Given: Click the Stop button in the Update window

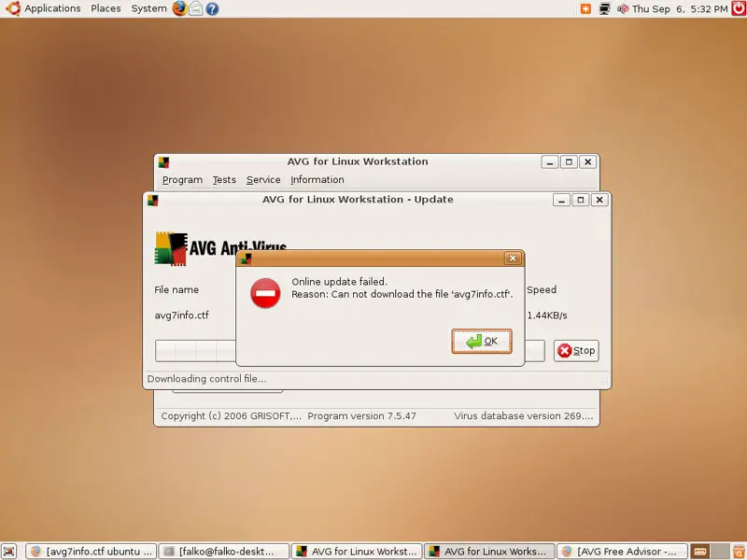Looking at the screenshot, I should pyautogui.click(x=576, y=351).
